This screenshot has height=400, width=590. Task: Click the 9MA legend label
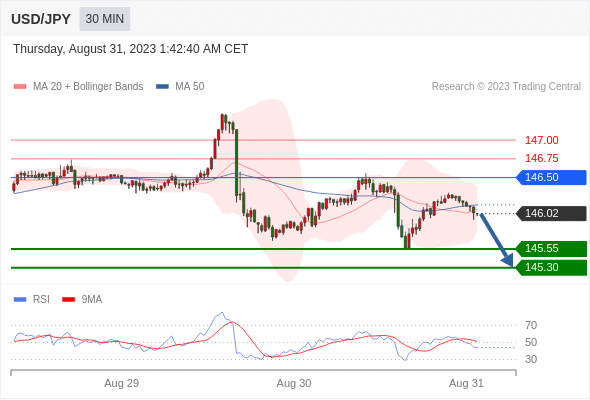(x=92, y=300)
